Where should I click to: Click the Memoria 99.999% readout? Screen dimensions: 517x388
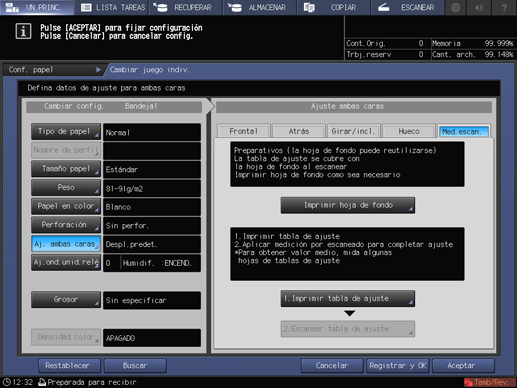click(x=473, y=43)
